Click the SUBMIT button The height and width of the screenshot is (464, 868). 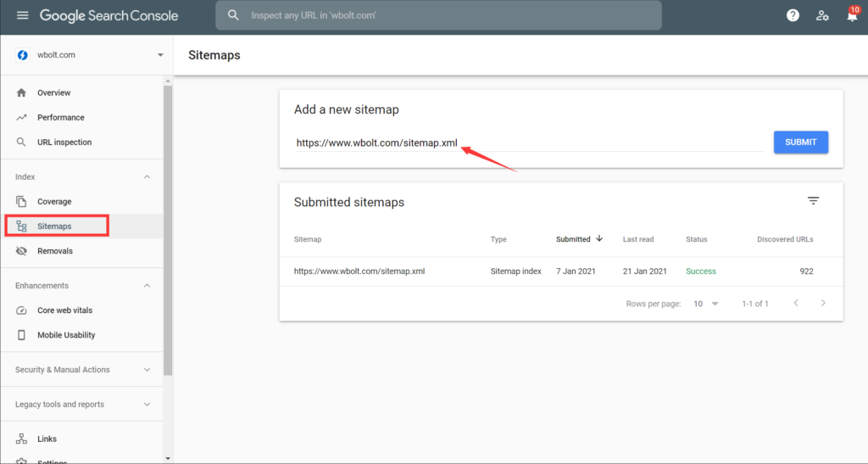tap(800, 143)
